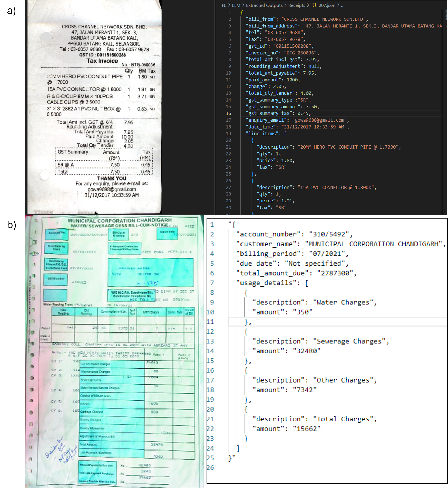Click the JSON braces icon in breadcrumb

coord(314,5)
